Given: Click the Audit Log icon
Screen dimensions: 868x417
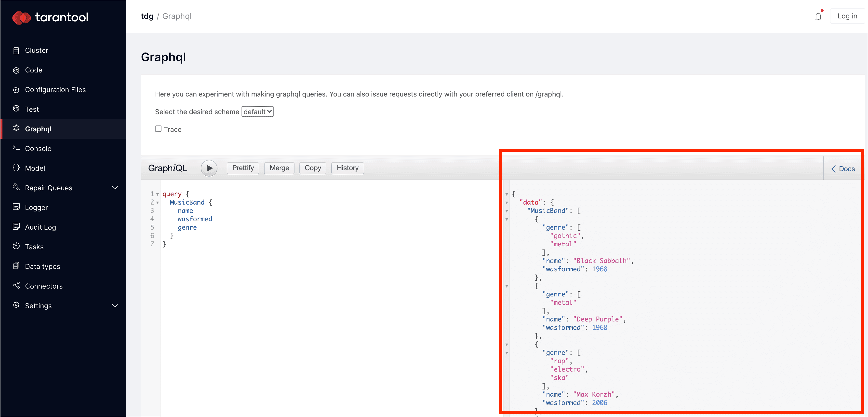Looking at the screenshot, I should [16, 226].
